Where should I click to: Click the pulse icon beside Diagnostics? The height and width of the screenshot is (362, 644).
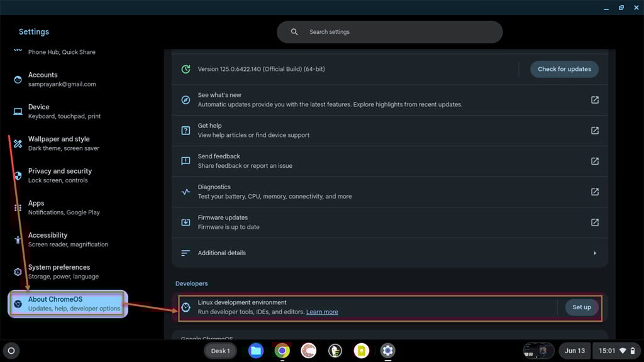point(186,192)
